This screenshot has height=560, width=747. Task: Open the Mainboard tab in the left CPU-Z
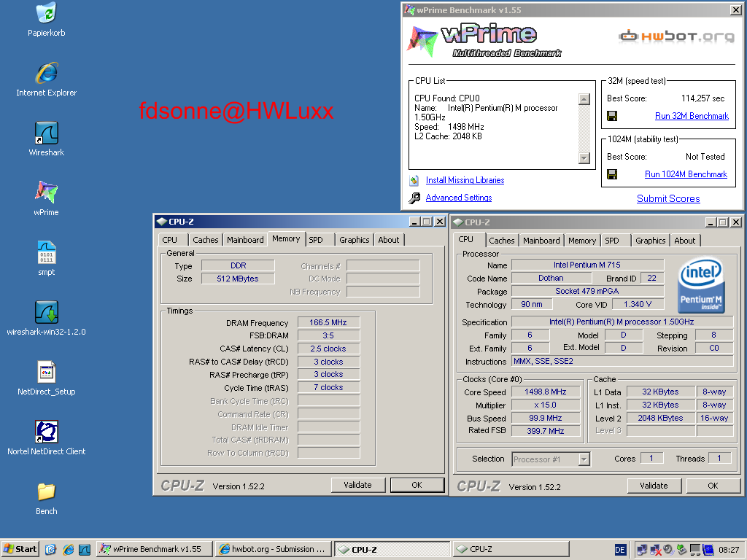click(x=245, y=240)
